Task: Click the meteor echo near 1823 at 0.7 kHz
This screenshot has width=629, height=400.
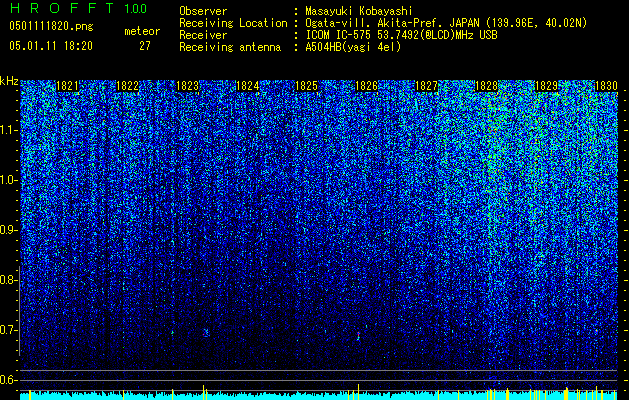Action: (x=206, y=333)
